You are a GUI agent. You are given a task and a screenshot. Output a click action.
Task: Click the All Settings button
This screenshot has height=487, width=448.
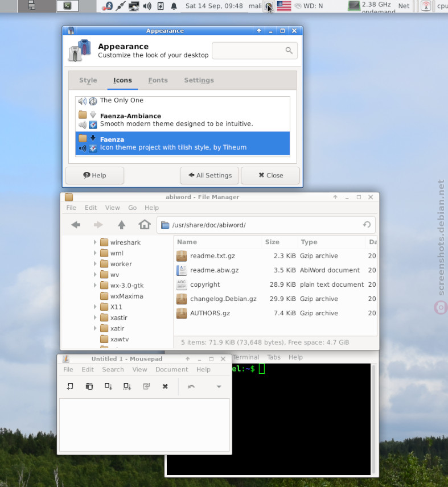(x=209, y=175)
